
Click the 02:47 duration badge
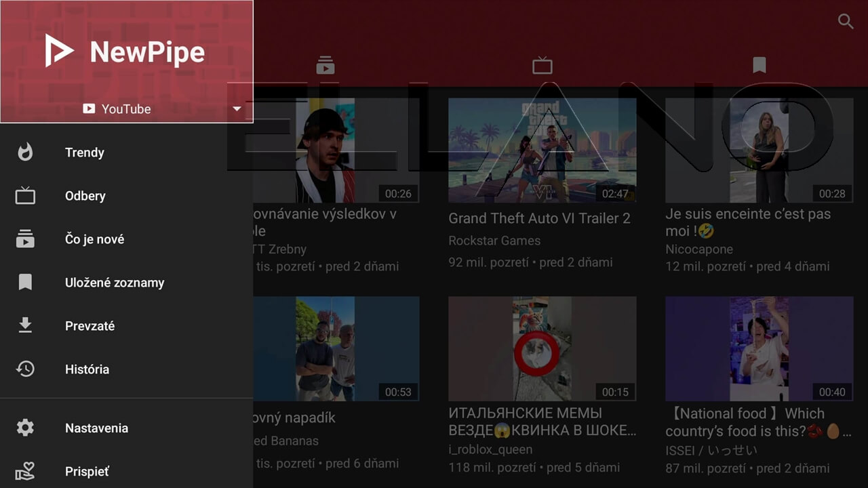[x=615, y=193]
